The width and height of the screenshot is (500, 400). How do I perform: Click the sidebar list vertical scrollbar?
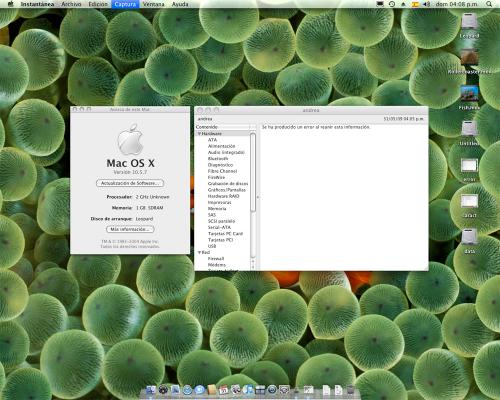(253, 197)
